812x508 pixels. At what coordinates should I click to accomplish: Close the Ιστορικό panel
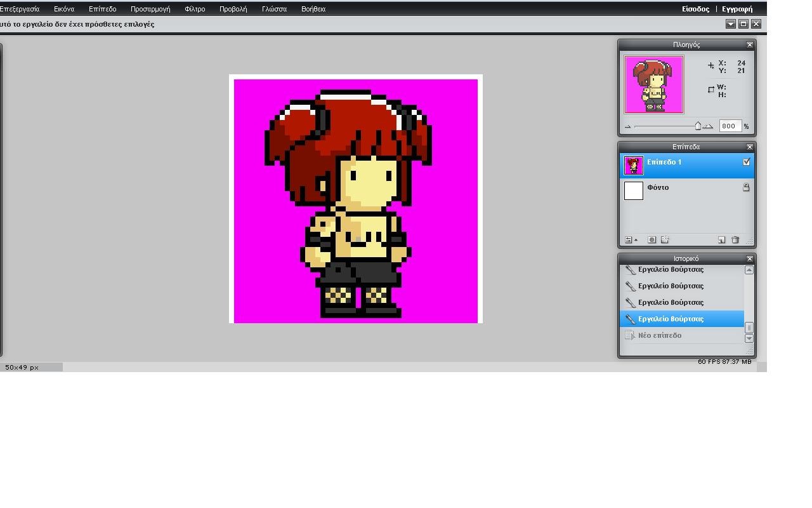[x=749, y=258]
